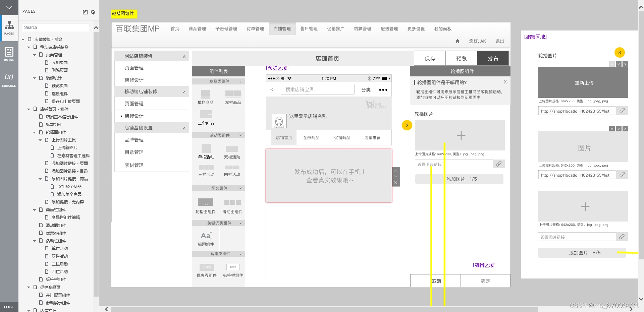Collapse the 商品类组件 group
The width and height of the screenshot is (644, 312).
pos(240,81)
